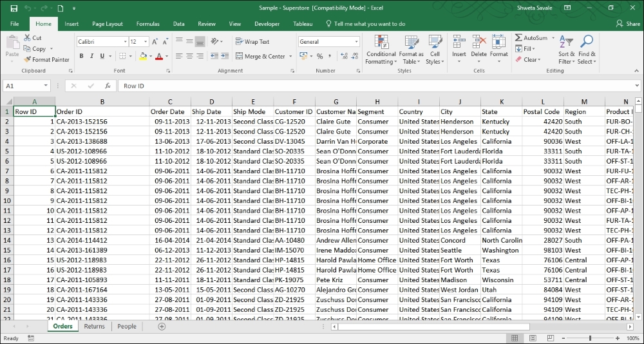Open the Fill dropdown
The image size is (644, 344).
[524, 49]
